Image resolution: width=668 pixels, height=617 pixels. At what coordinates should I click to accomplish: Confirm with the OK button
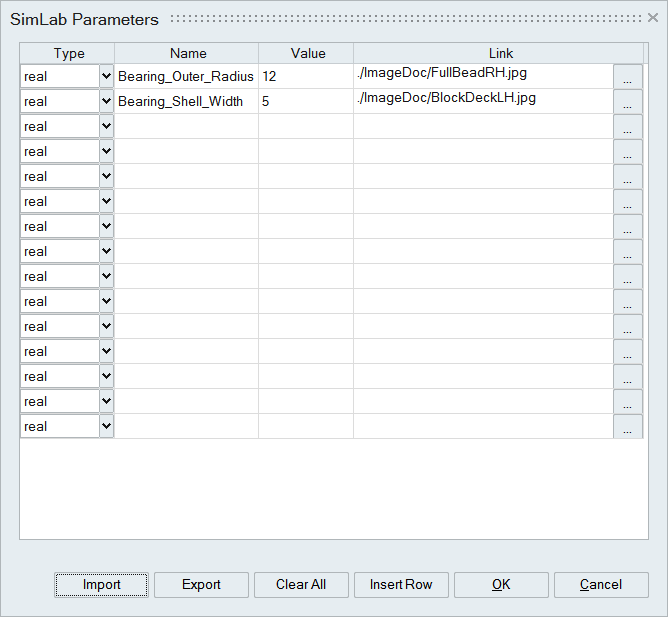pos(501,585)
